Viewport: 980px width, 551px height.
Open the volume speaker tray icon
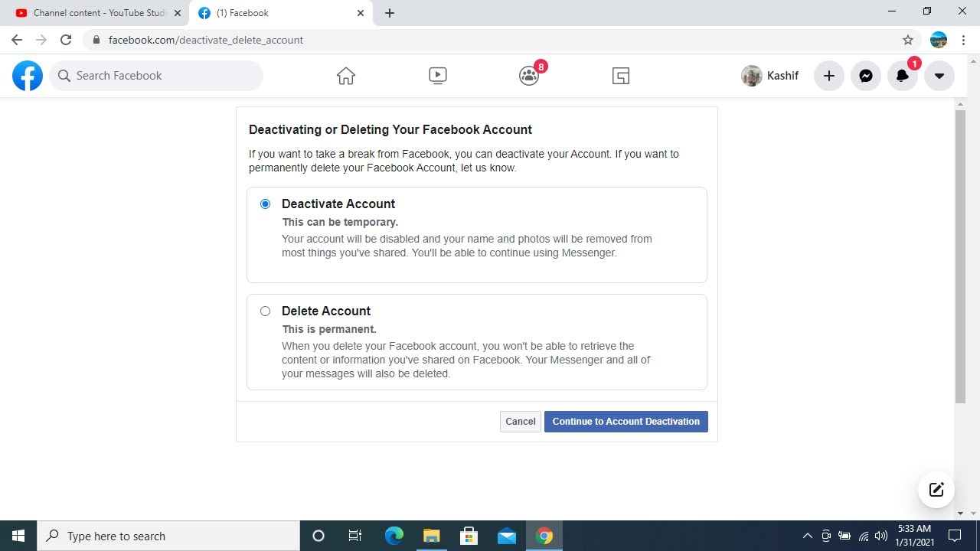click(x=881, y=536)
